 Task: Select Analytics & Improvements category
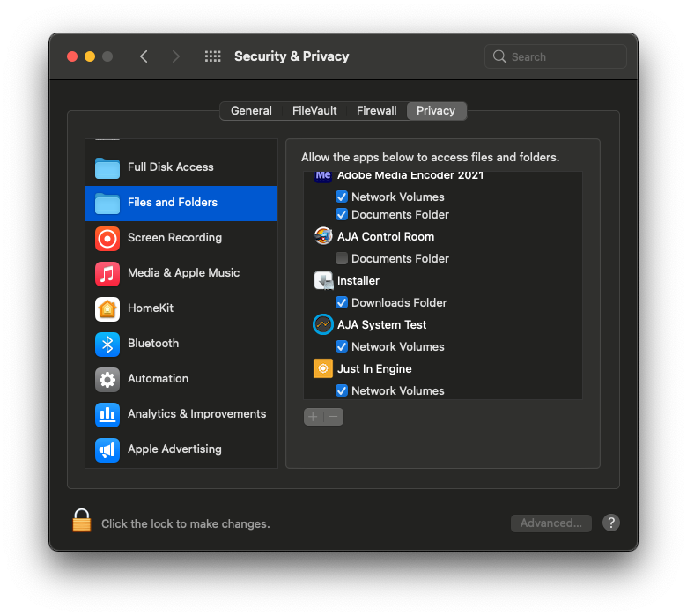coord(181,414)
